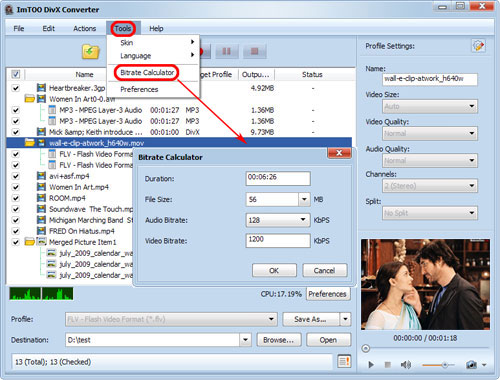Play the preview video
This screenshot has height=380, width=500.
pos(371,365)
